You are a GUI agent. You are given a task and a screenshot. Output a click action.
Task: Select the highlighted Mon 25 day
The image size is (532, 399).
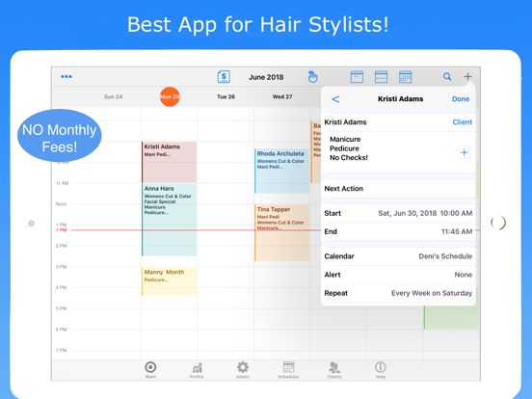click(170, 96)
